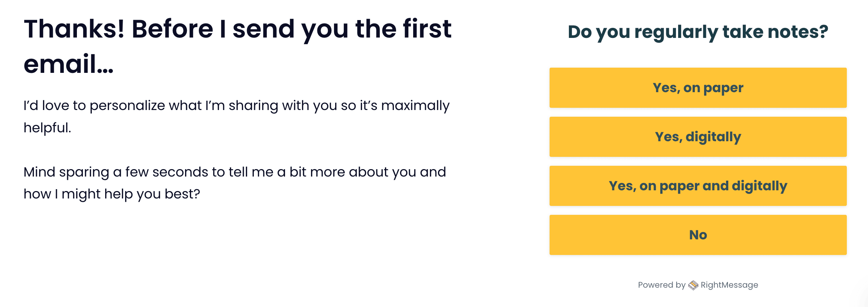Click the word 'maximally' in the paragraph
Viewport: 868px width, 307px height.
[x=415, y=106]
